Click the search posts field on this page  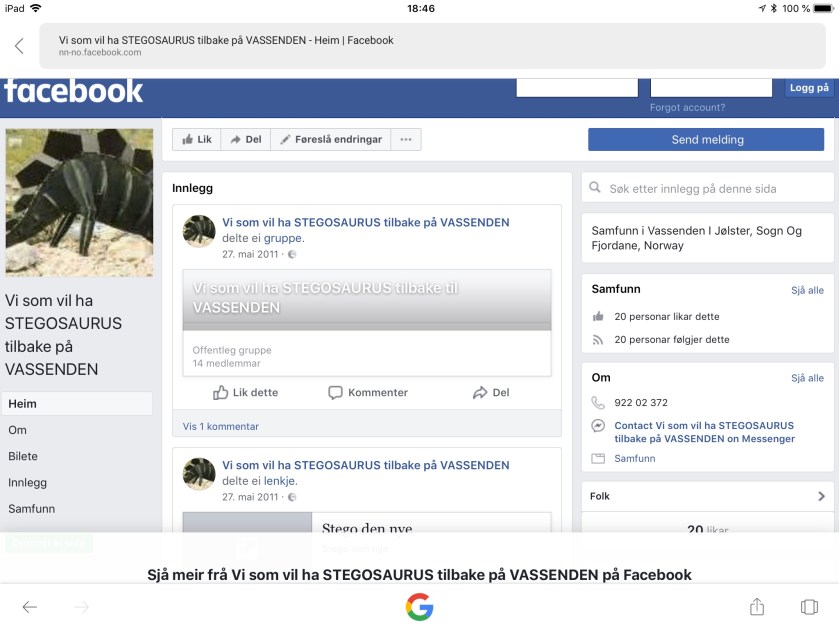pos(707,188)
